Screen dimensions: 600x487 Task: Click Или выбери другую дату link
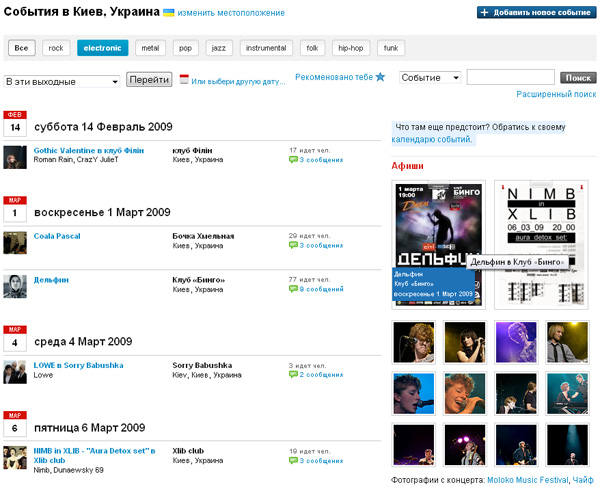coord(238,81)
